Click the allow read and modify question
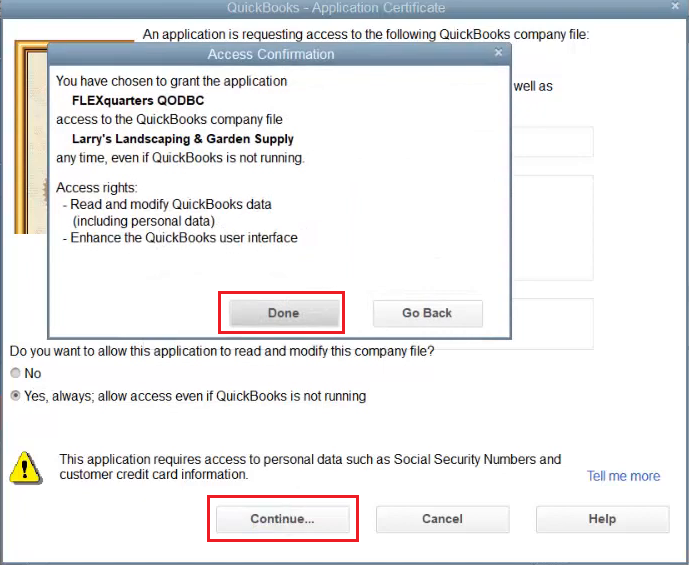Screen dimensions: 689x565 point(222,351)
